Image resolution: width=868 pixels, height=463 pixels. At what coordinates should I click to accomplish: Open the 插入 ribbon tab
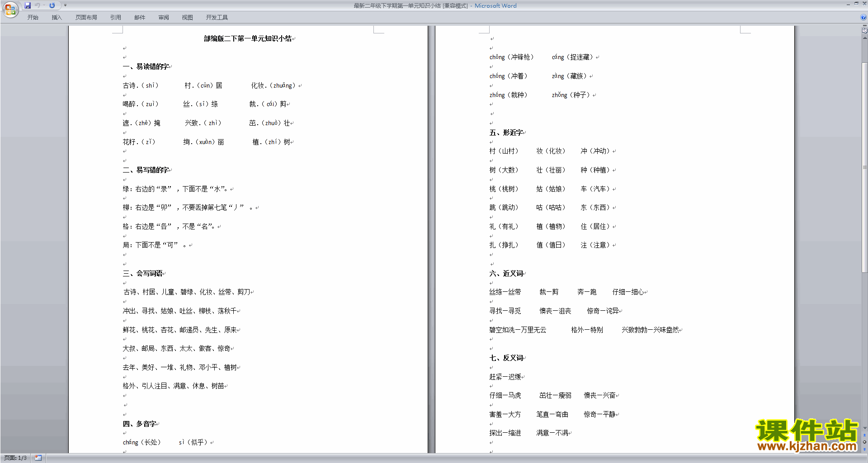coord(57,18)
